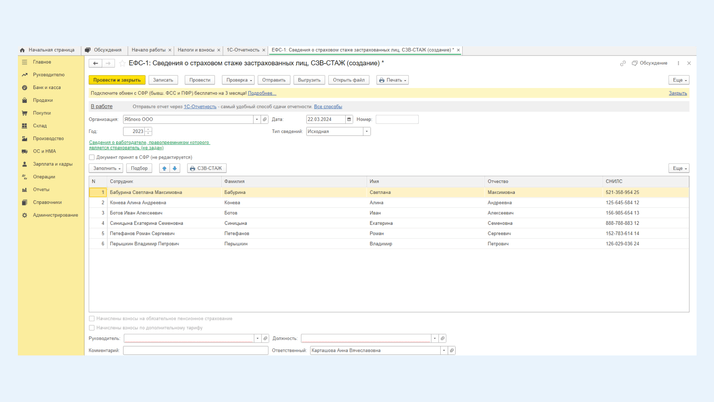
Task: Open the calendar picker for Дата field
Action: (349, 119)
